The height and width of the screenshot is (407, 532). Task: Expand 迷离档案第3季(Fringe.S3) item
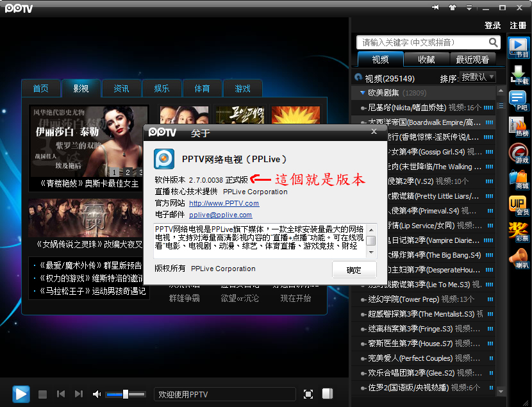(x=424, y=329)
